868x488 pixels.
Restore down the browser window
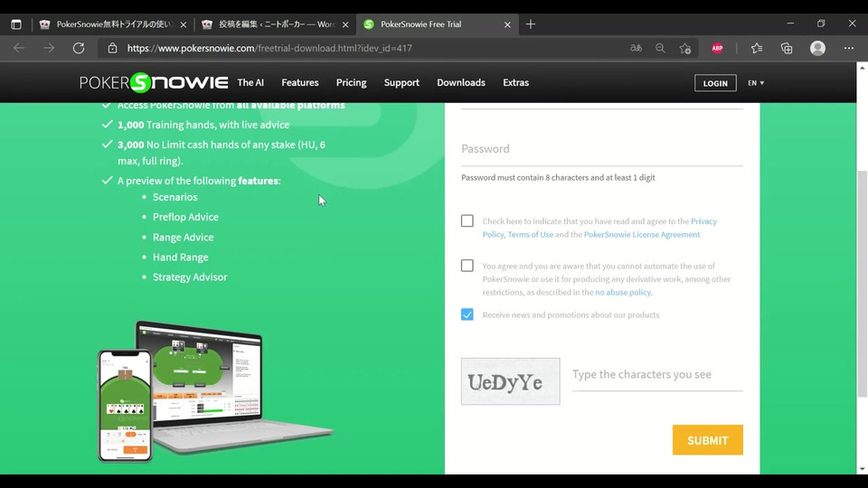821,23
